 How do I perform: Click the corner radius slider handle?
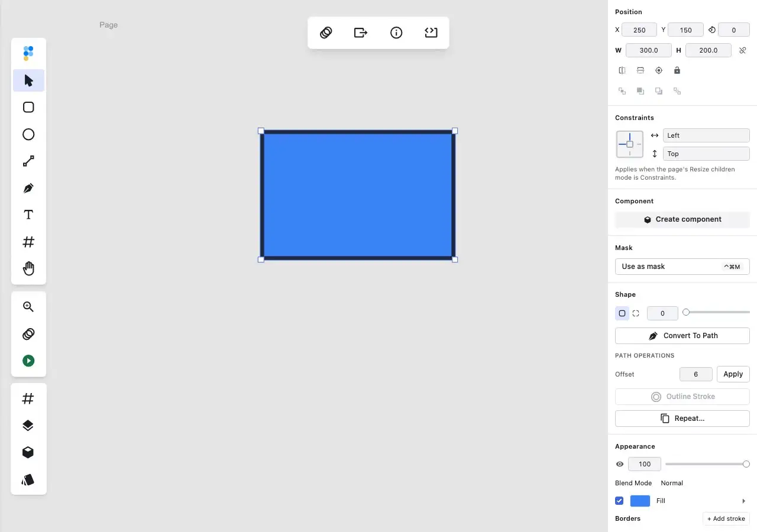click(686, 312)
